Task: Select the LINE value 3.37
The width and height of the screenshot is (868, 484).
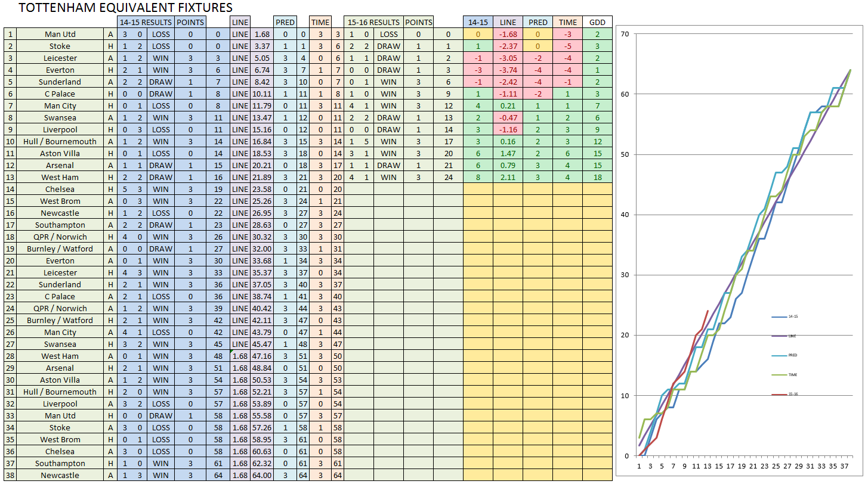Action: tap(262, 46)
